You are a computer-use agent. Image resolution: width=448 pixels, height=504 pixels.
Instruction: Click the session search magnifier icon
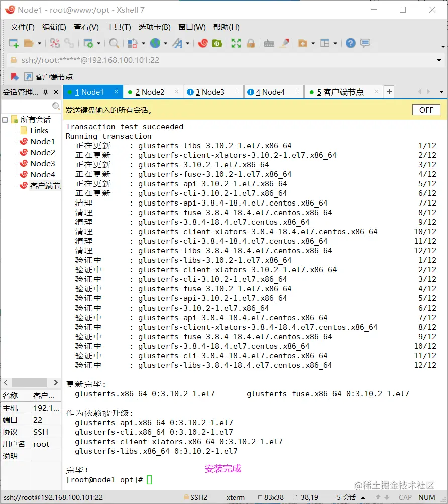pos(56,106)
